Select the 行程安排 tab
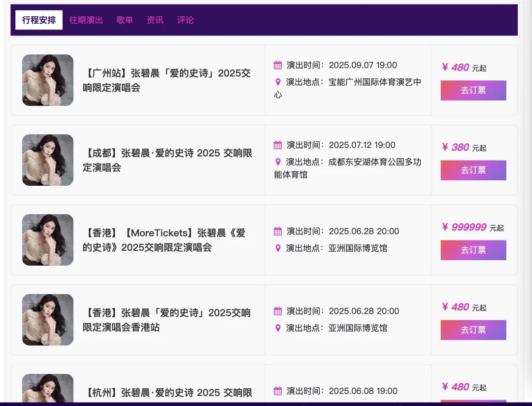532x406 pixels. coord(39,20)
